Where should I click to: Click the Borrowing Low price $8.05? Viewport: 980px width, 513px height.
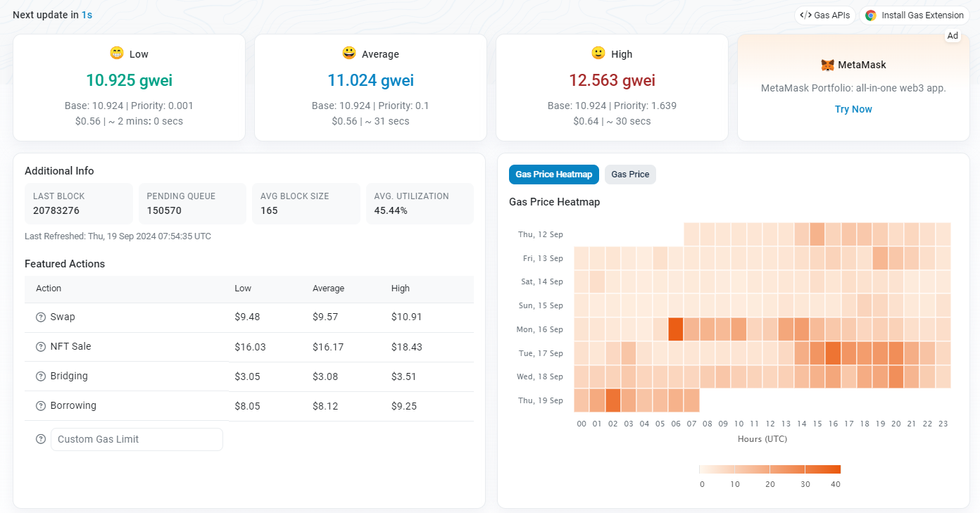[247, 406]
